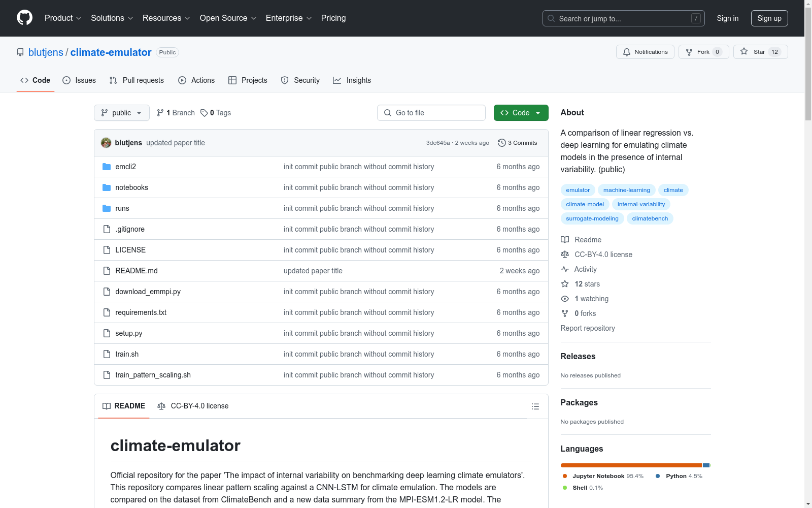The height and width of the screenshot is (508, 812).
Task: Click the pulse icon next to Activity
Action: click(565, 269)
